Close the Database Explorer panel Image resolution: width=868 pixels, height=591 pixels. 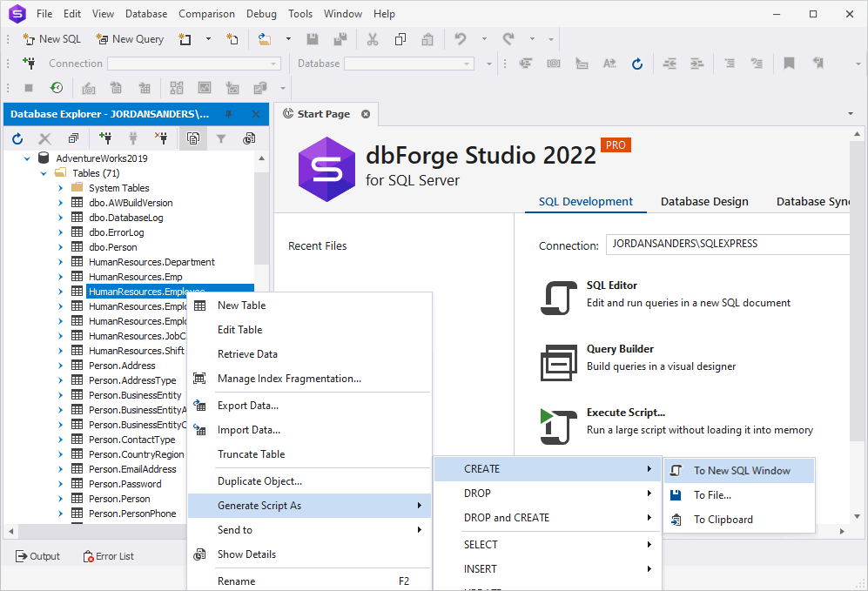(x=256, y=114)
